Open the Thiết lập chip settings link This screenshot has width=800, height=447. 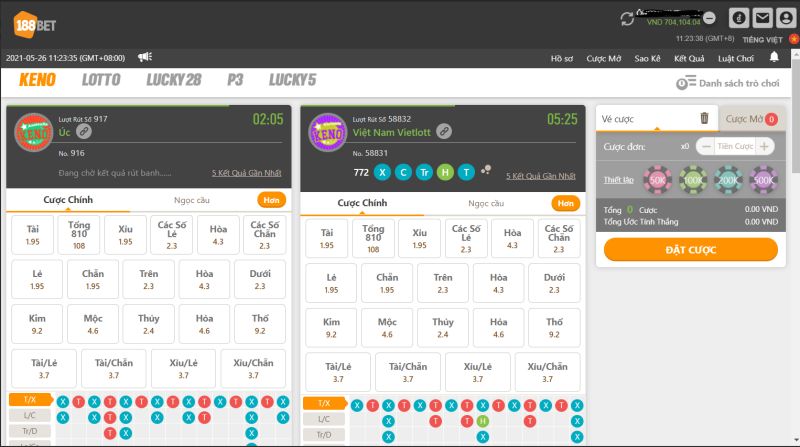pyautogui.click(x=618, y=180)
